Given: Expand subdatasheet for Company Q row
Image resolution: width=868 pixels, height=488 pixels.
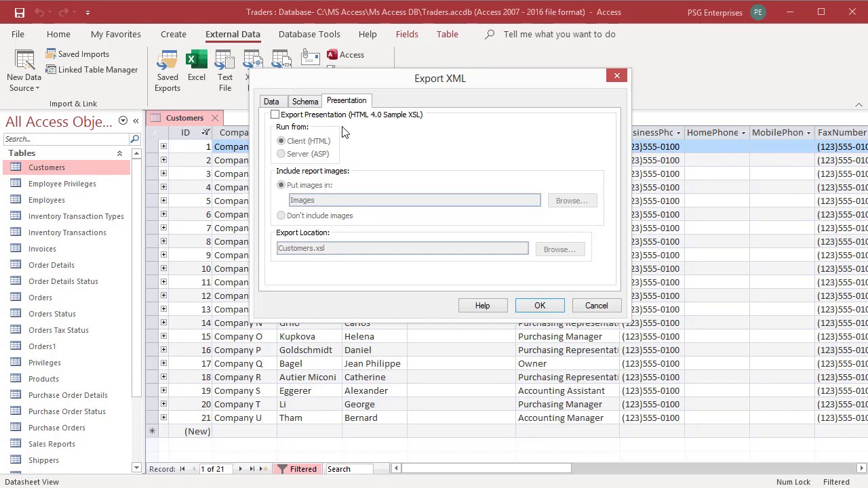Looking at the screenshot, I should click(163, 363).
